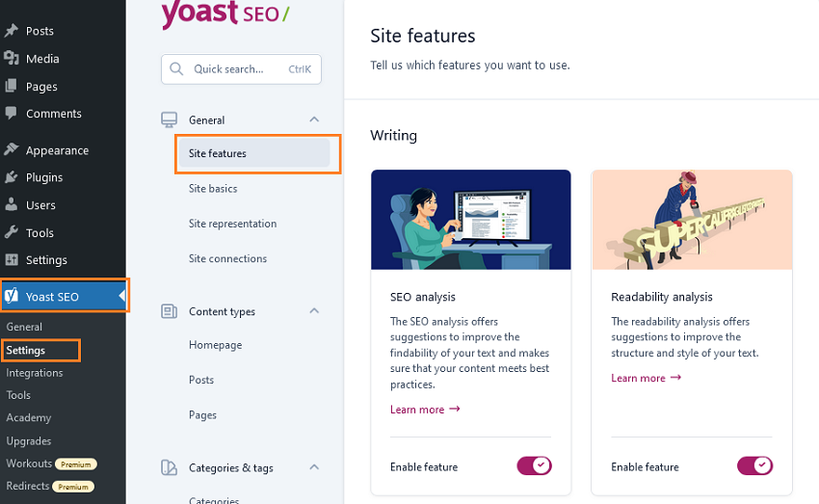Screen dimensions: 819x504
Task: Open Yoast Tools submenu item
Action: tap(18, 395)
